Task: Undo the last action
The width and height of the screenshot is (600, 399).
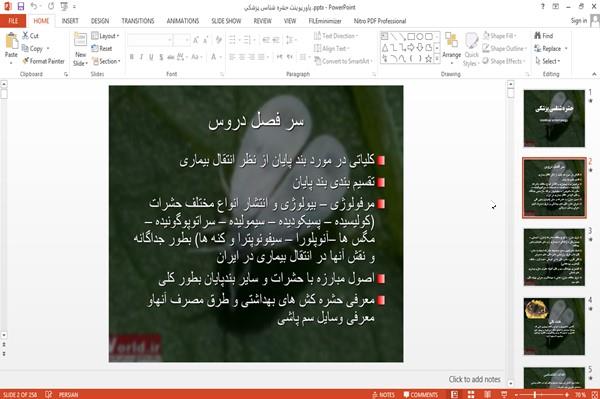Action: pyautogui.click(x=34, y=6)
